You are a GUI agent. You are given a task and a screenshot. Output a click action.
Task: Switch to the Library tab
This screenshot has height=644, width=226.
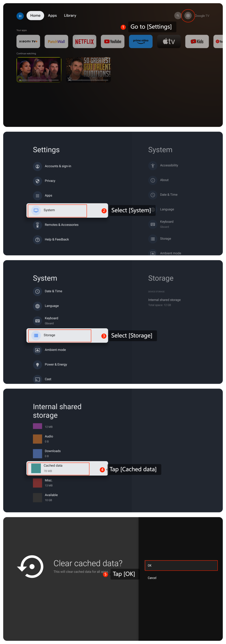70,16
